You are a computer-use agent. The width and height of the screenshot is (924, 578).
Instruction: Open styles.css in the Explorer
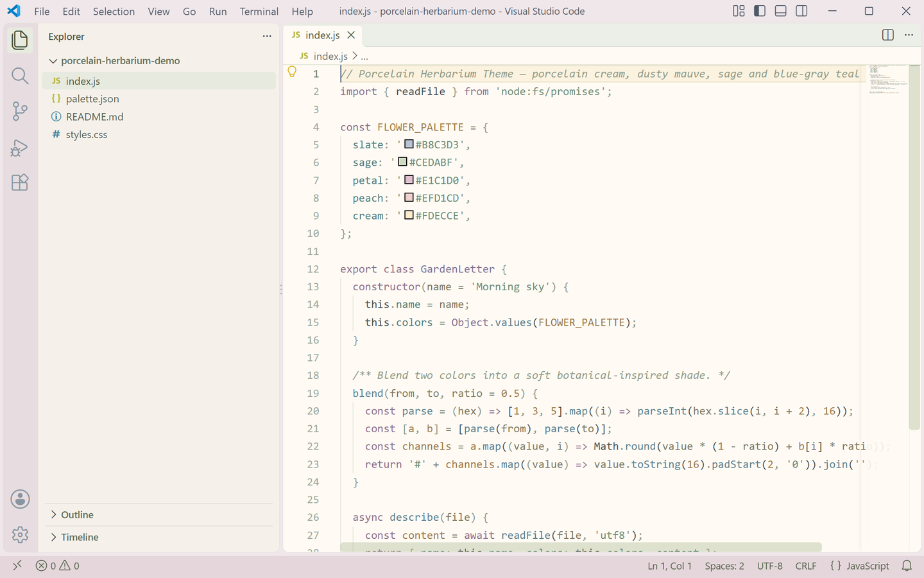click(x=159, y=135)
